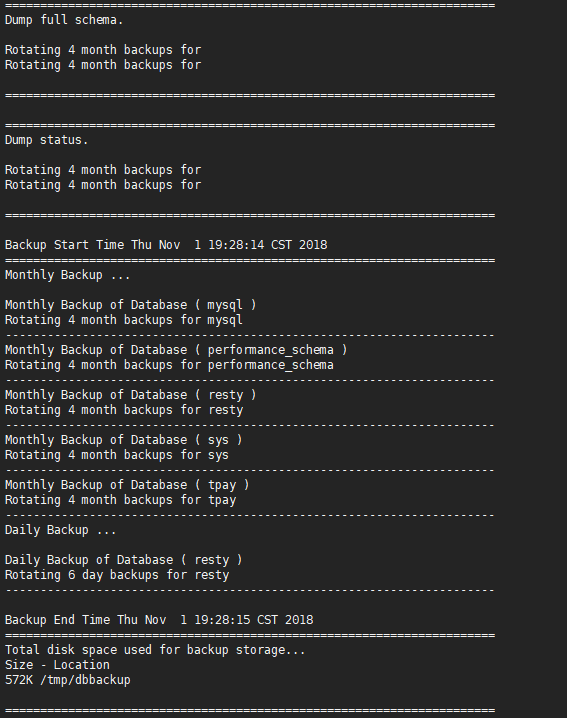The height and width of the screenshot is (718, 567).
Task: Click 'Rotating 4 month backups for mysql'
Action: 124,320
